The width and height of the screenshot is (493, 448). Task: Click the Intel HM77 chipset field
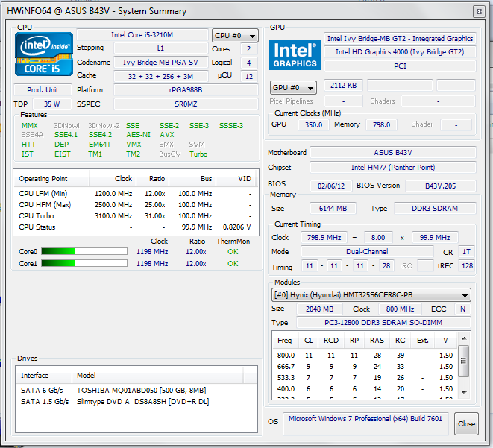coord(393,168)
